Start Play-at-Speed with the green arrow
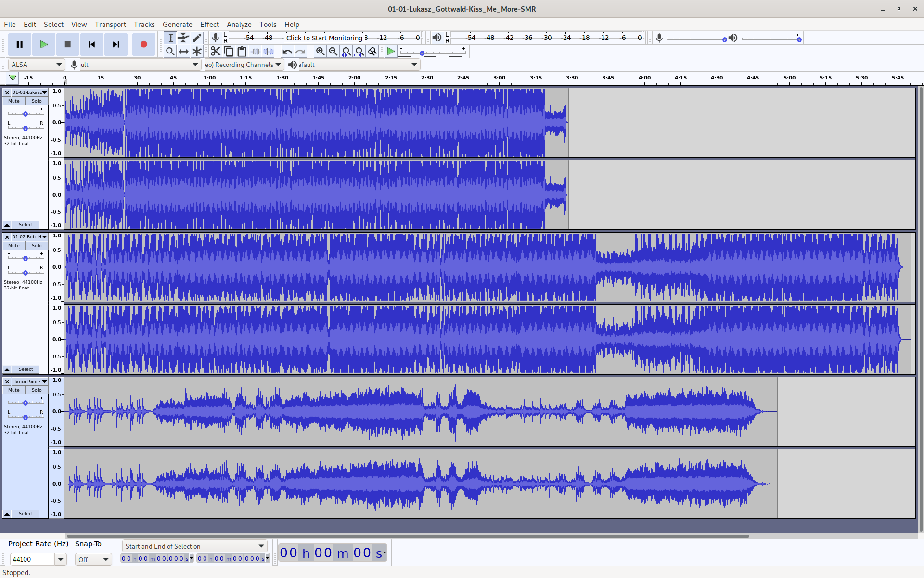The image size is (924, 578). click(x=391, y=51)
